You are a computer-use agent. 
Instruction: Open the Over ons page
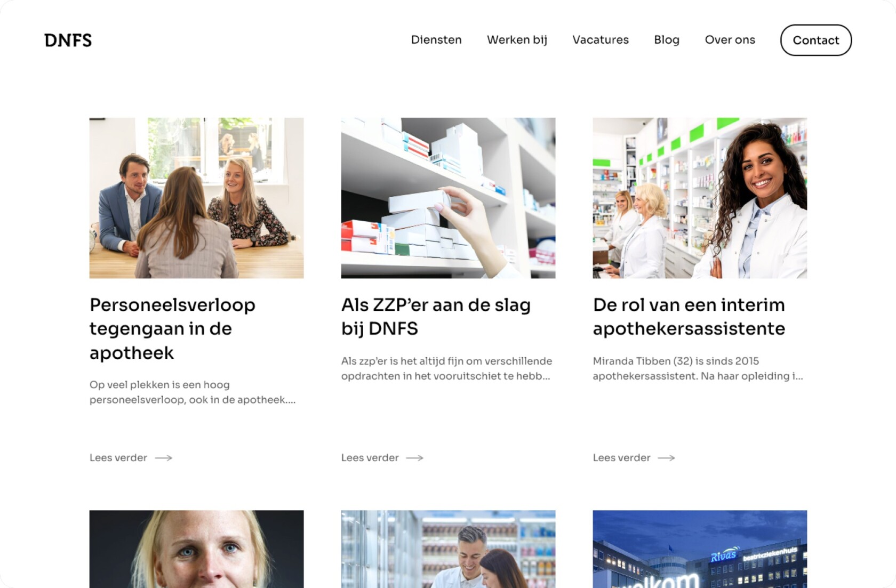[x=730, y=40]
